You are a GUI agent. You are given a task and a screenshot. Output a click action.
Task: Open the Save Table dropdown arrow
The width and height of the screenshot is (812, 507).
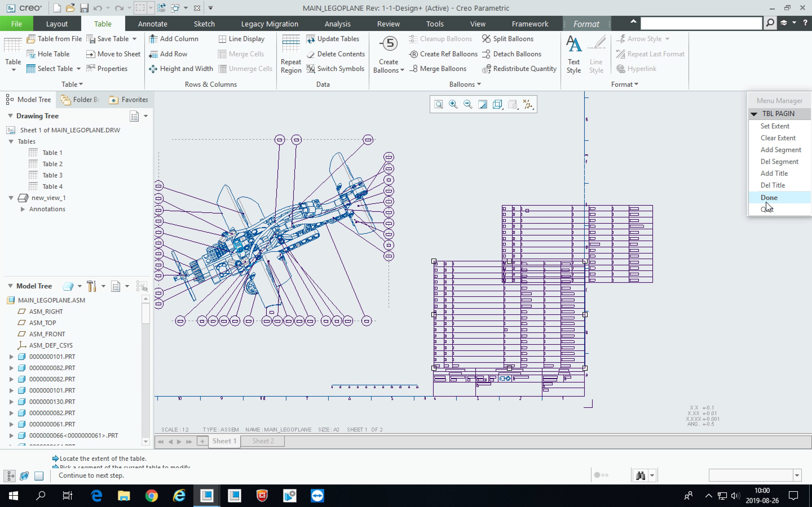pyautogui.click(x=134, y=39)
